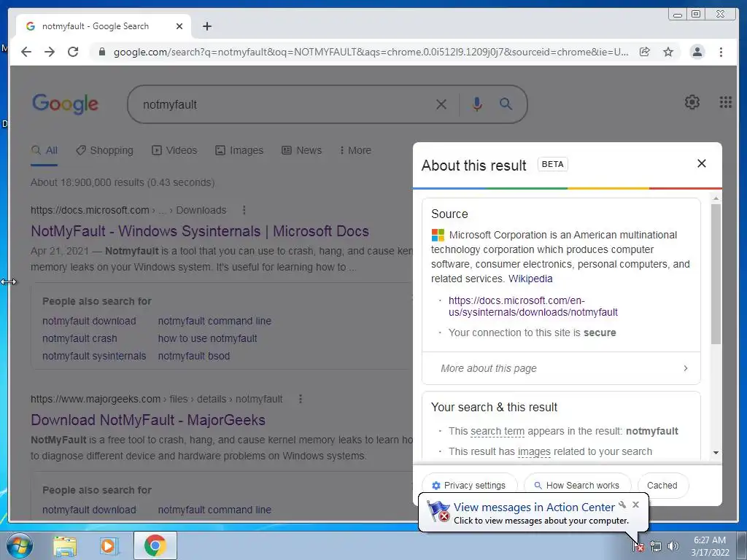Open a new browser tab
This screenshot has height=560, width=747.
point(206,26)
